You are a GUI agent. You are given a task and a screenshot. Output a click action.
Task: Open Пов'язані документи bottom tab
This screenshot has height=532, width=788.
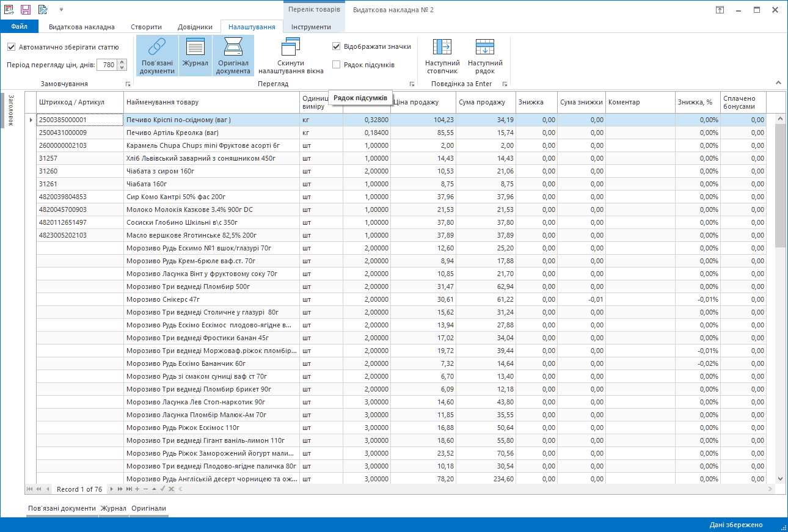pyautogui.click(x=62, y=508)
